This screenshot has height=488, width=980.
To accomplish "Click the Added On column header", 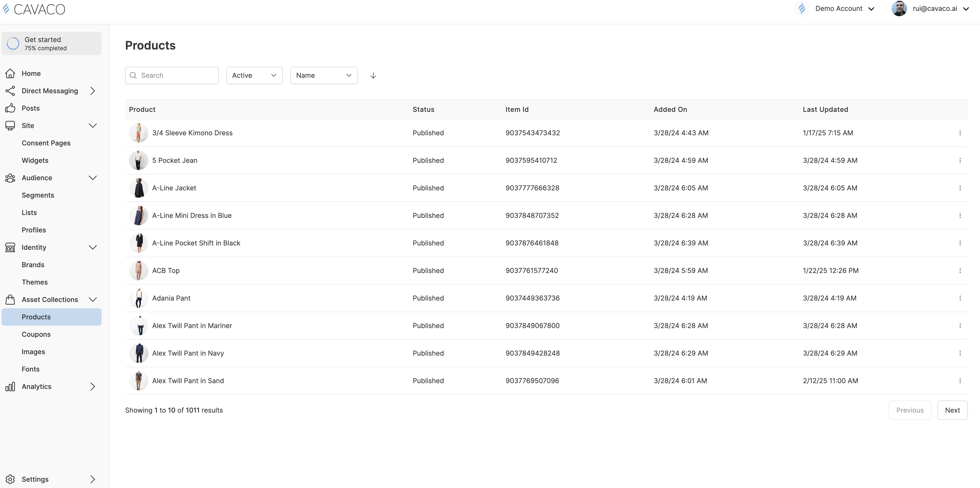I will click(670, 109).
